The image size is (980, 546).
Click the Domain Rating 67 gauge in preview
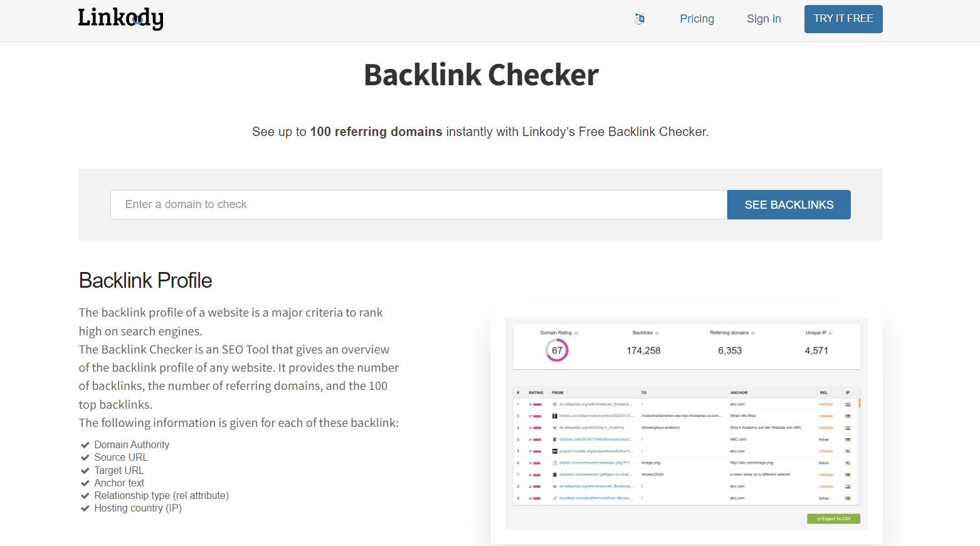click(557, 350)
